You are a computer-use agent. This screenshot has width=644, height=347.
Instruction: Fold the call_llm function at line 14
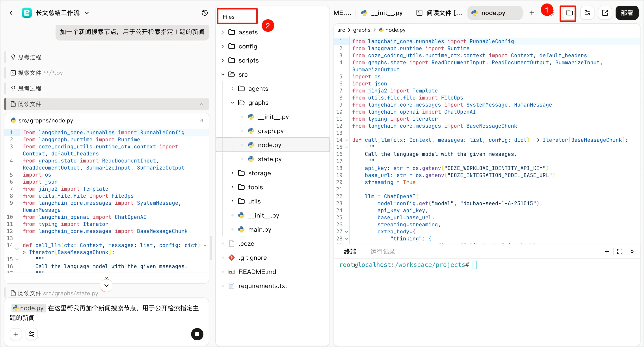346,140
